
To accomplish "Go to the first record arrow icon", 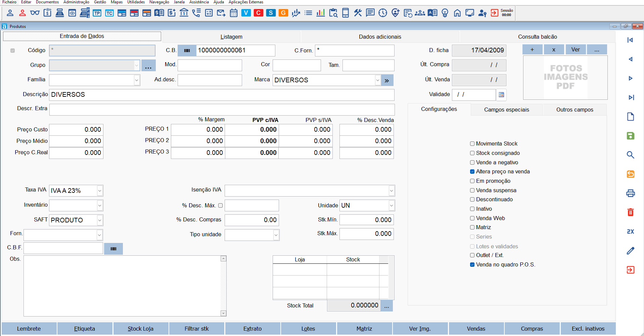I will pyautogui.click(x=630, y=40).
